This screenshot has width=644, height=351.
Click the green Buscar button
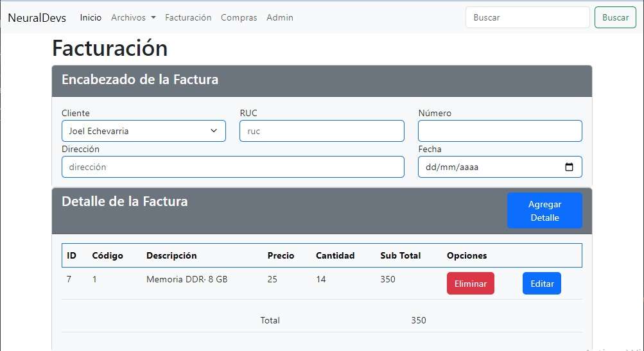(615, 18)
